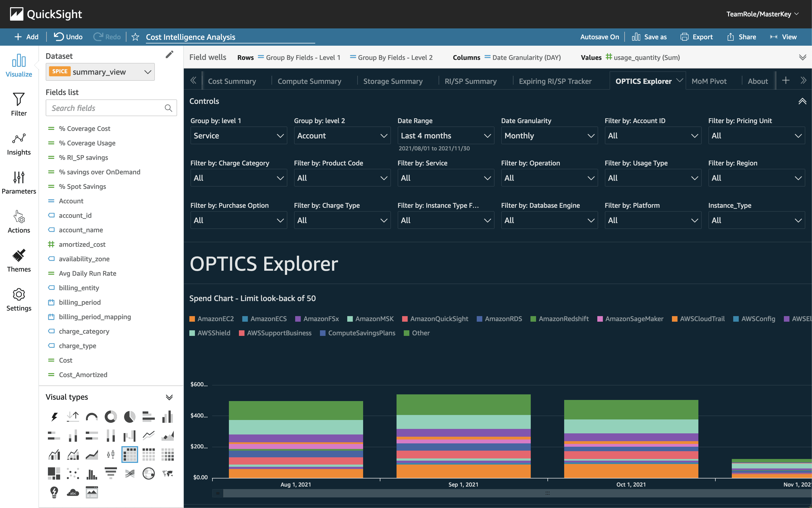Click AmazonRDS legend color swatch
Image resolution: width=812 pixels, height=508 pixels.
coord(479,319)
